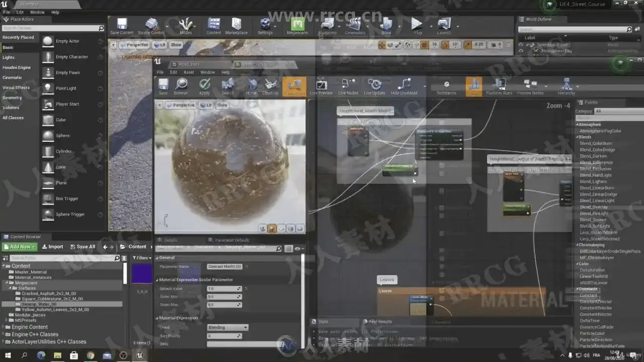Open the Asset menu in material editor
This screenshot has width=644, height=362.
tap(189, 72)
